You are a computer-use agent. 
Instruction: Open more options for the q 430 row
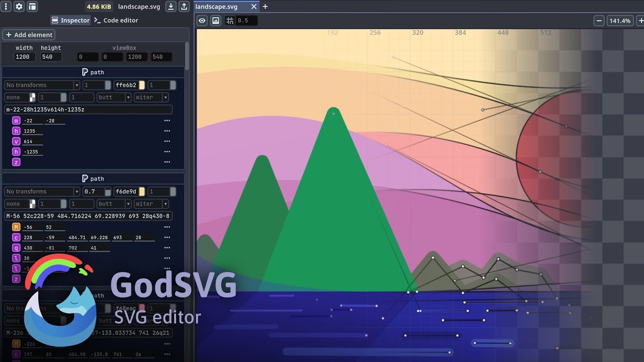167,248
